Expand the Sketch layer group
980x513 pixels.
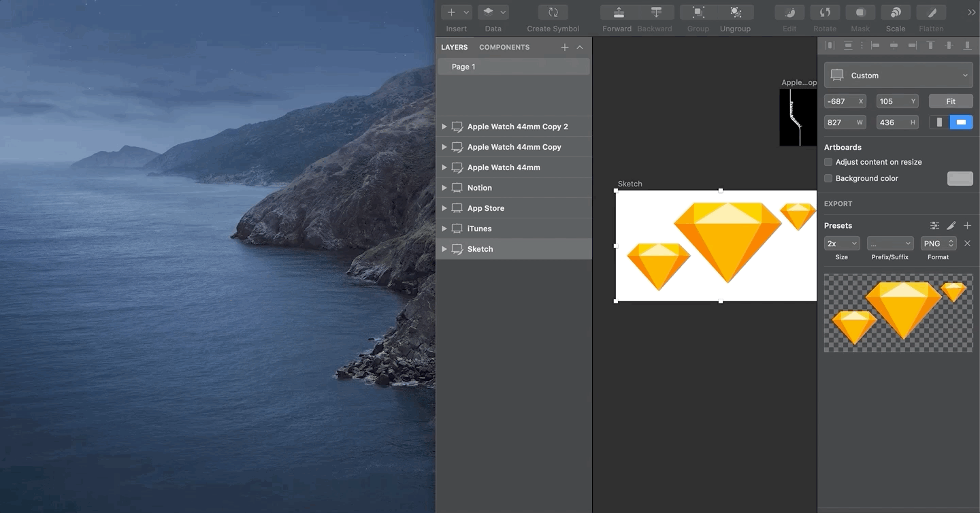[x=444, y=249]
